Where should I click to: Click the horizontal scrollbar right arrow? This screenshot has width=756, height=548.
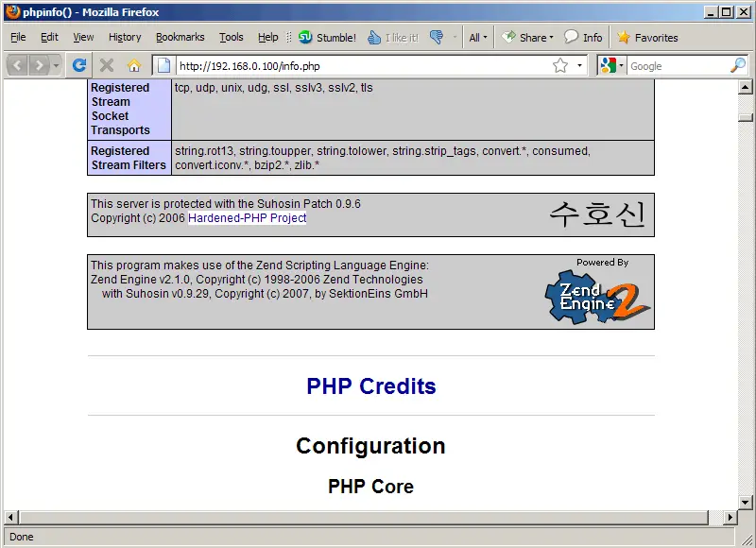730,517
